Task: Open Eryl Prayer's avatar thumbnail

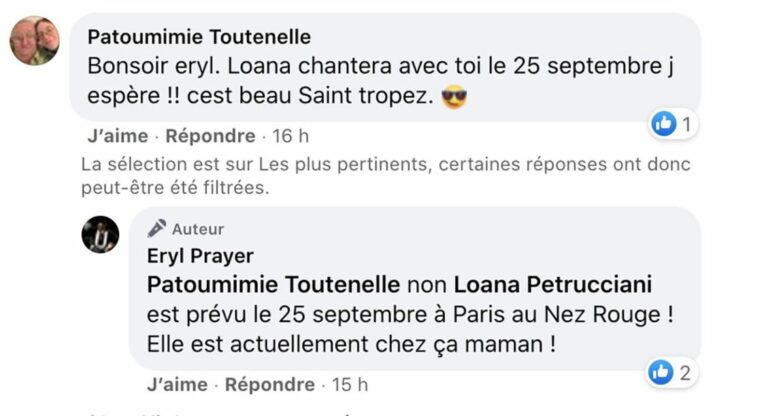Action: click(x=100, y=235)
